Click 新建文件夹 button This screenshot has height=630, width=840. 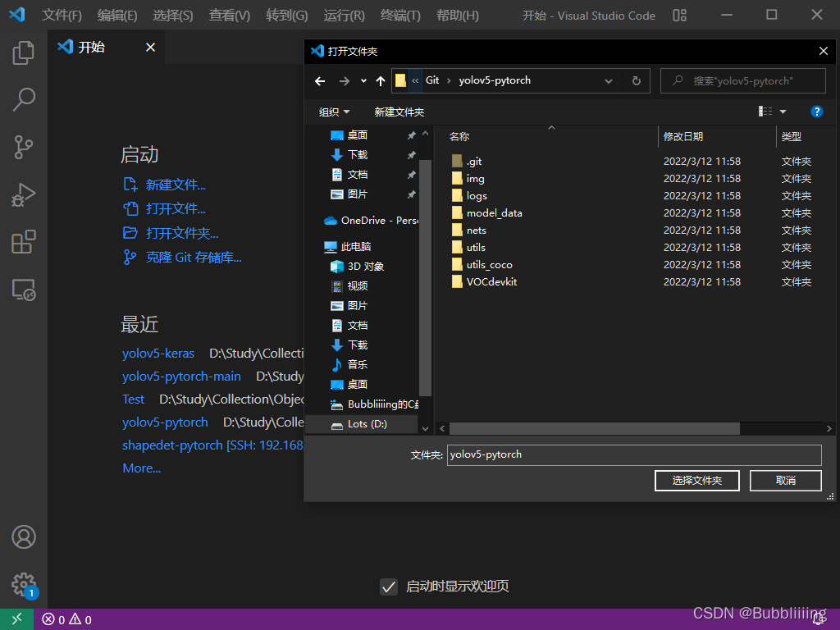(x=399, y=112)
